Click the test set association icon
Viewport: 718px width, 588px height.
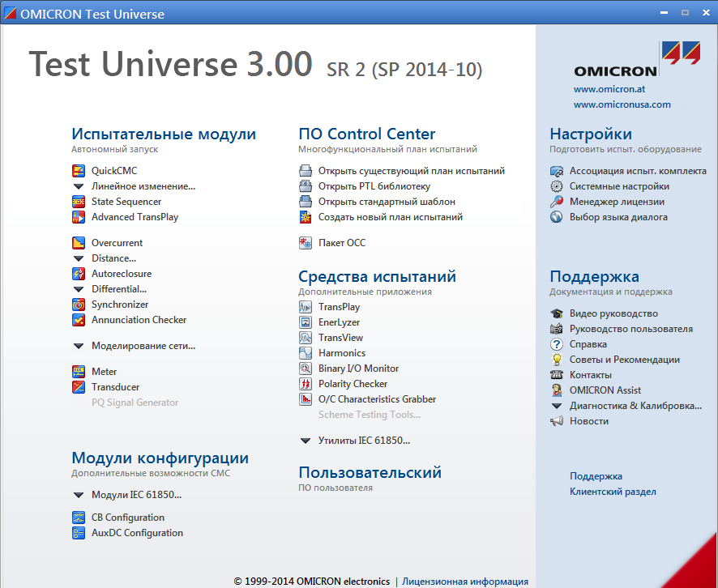coord(557,171)
